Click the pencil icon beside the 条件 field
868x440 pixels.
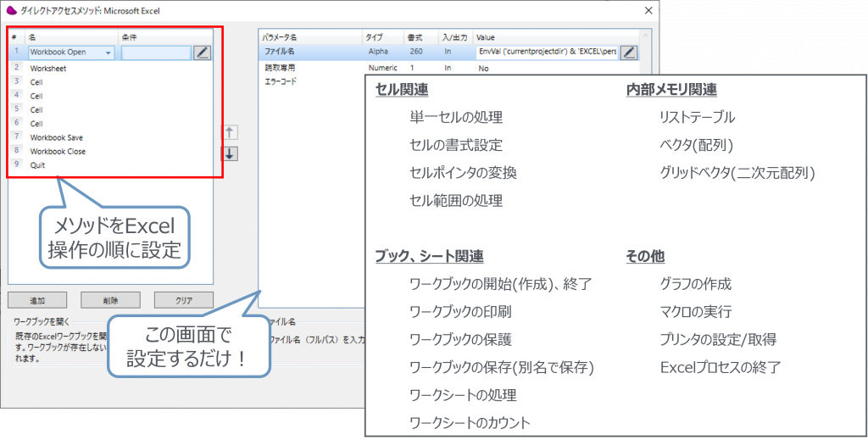tap(202, 53)
